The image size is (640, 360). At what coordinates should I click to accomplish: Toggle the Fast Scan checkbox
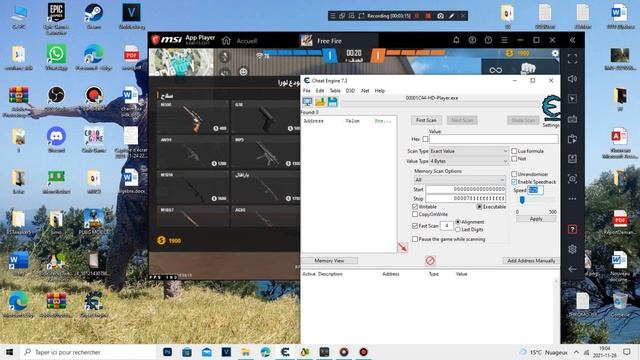click(x=415, y=226)
